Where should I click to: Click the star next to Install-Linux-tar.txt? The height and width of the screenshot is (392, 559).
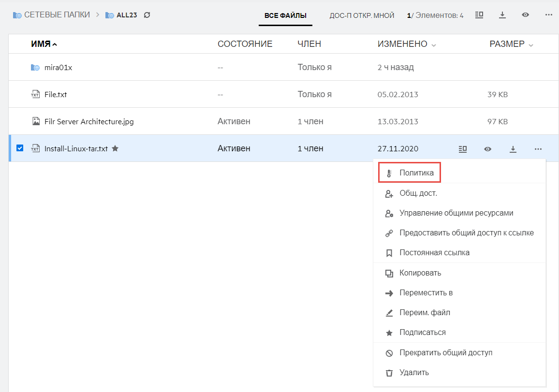pos(115,148)
